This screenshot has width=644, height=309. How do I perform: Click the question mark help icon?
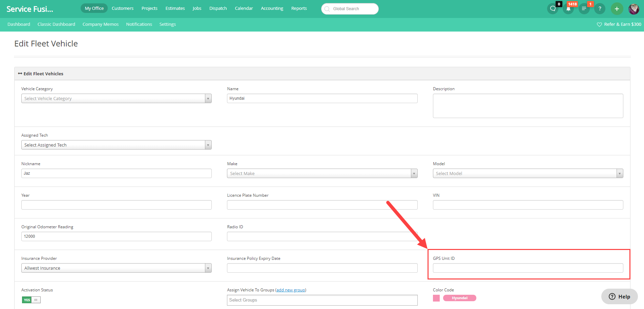(600, 9)
